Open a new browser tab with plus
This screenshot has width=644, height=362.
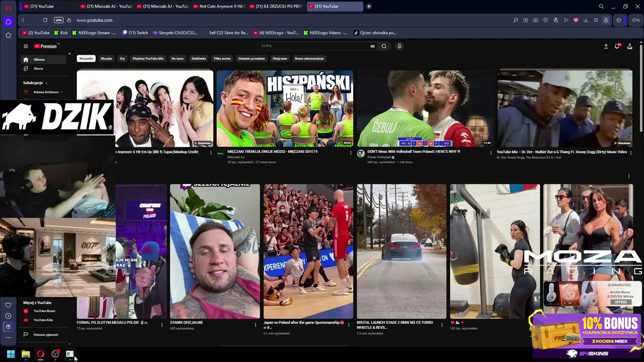pyautogui.click(x=369, y=7)
